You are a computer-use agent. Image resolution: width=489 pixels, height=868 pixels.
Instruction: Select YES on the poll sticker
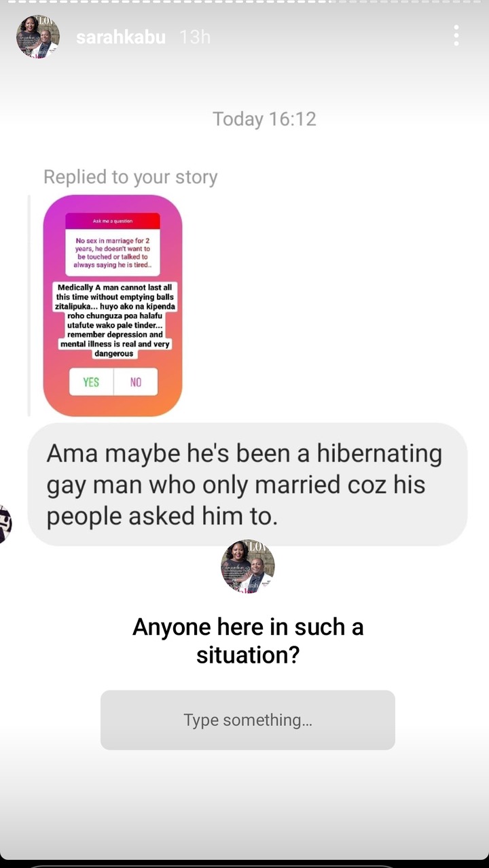(x=91, y=382)
